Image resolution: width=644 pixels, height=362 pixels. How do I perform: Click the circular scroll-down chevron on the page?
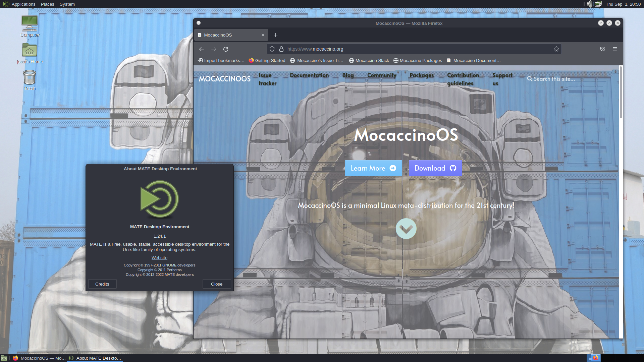coord(406,229)
